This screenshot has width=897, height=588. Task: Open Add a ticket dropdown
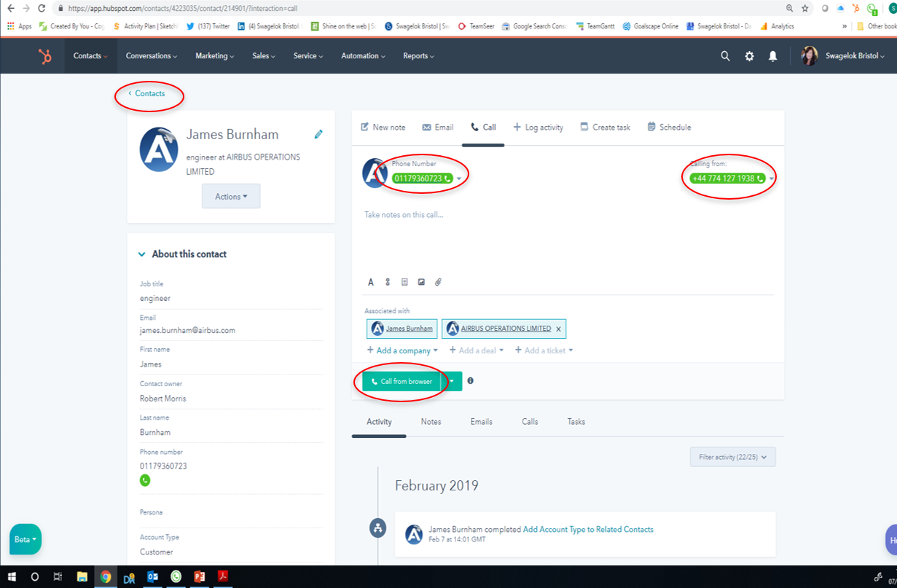[x=544, y=350]
